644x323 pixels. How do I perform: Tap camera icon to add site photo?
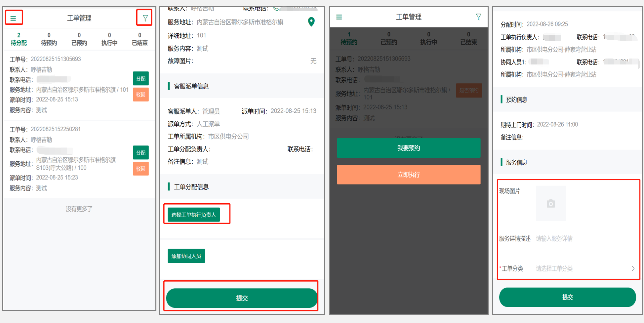(551, 203)
